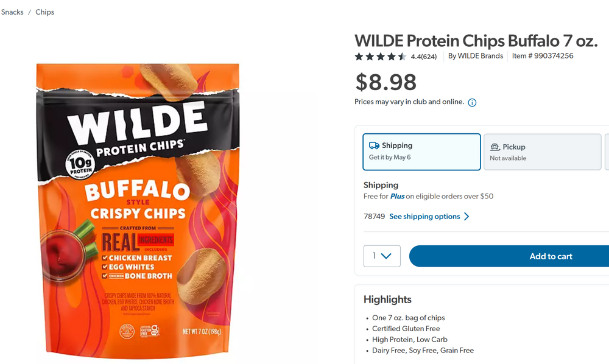Screen dimensions: 609x364
Task: Choose the Pickup fulfillment option
Action: tap(542, 152)
